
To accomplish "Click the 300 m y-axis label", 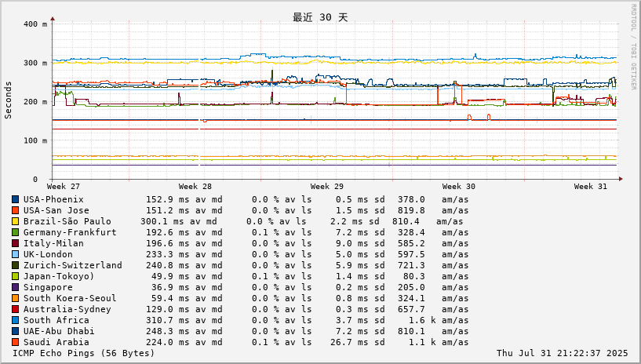I will coord(35,63).
